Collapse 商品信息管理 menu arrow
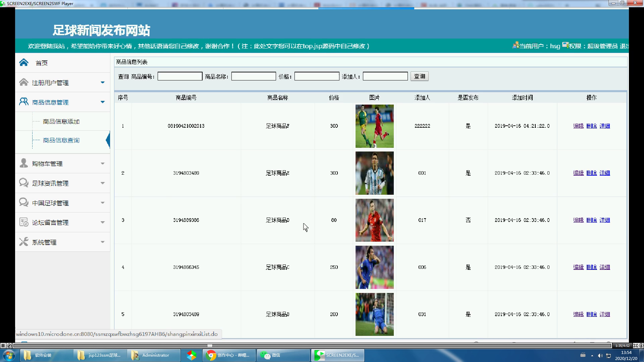The width and height of the screenshot is (644, 362). coord(103,102)
